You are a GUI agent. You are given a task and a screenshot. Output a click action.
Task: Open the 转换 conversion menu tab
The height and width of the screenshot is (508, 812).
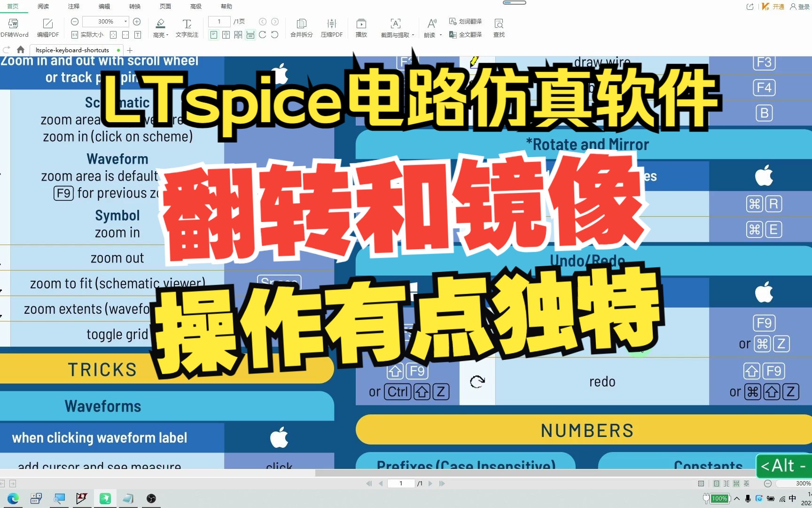click(x=134, y=6)
